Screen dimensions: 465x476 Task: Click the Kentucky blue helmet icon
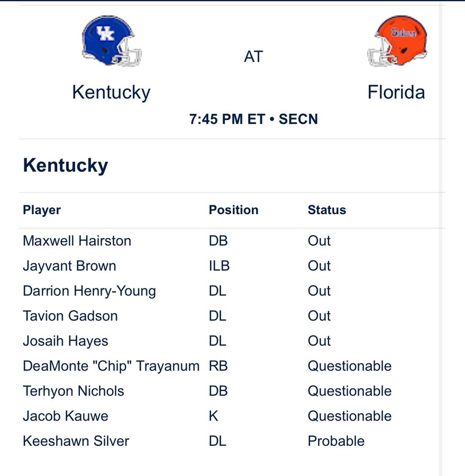(112, 41)
